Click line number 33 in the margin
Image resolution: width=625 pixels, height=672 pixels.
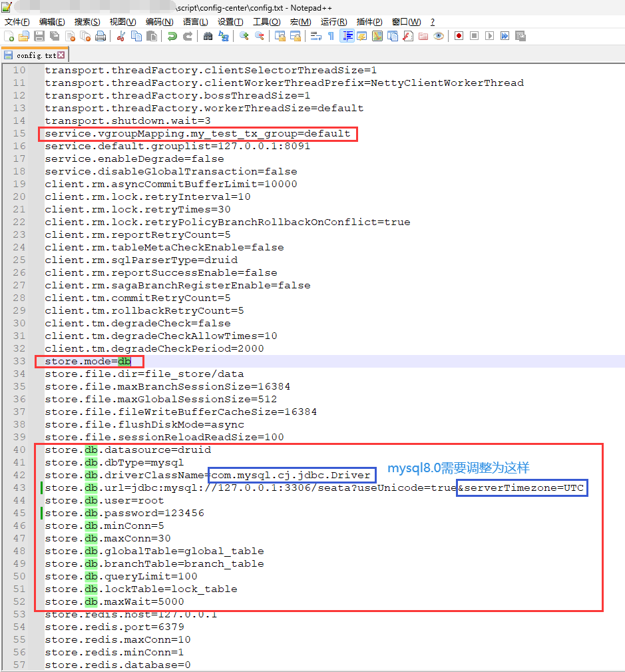19,361
